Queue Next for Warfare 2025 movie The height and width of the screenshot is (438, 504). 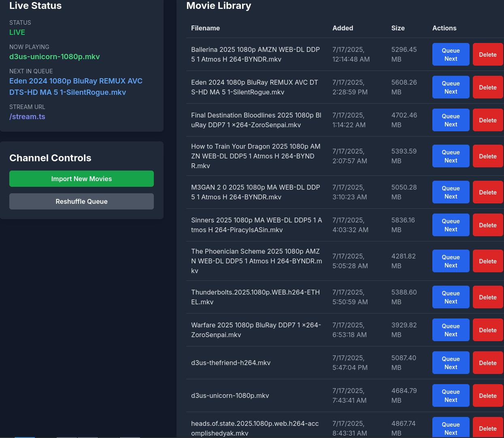451,330
